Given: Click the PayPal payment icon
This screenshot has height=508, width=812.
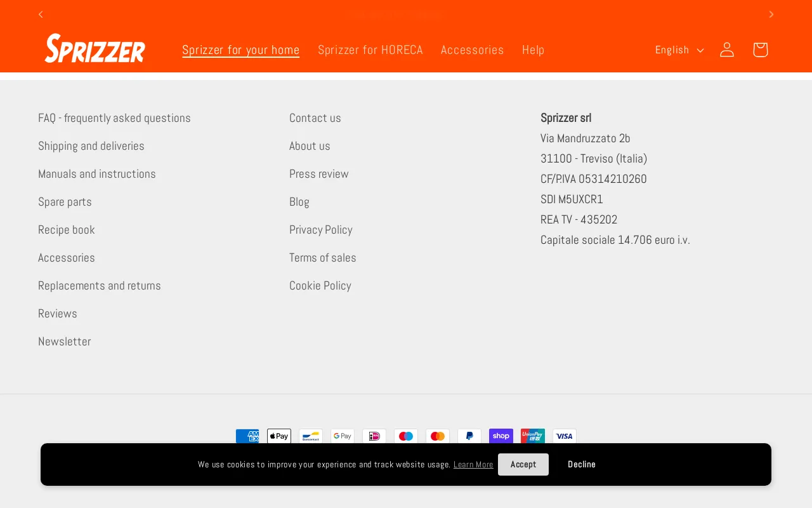Looking at the screenshot, I should tap(469, 436).
